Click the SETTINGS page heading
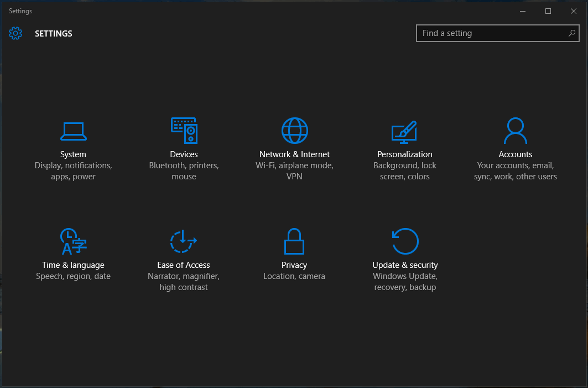Screen dimensions: 588x388 pos(54,33)
